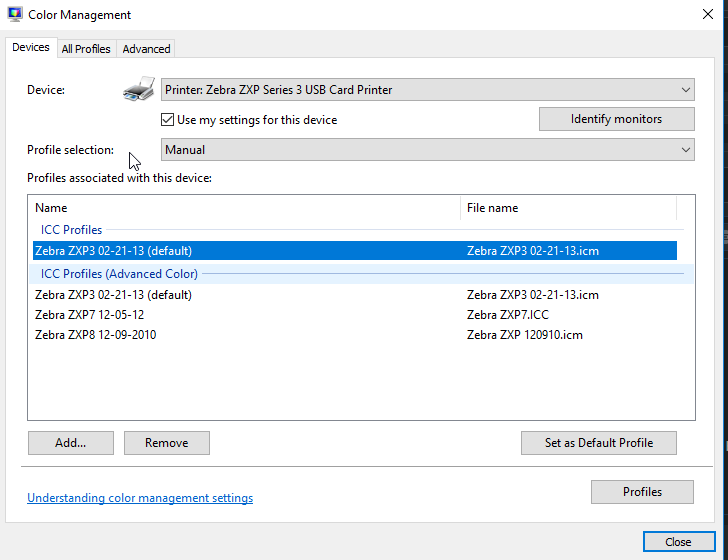This screenshot has height=560, width=728.
Task: Open Understanding color management settings link
Action: coord(140,498)
